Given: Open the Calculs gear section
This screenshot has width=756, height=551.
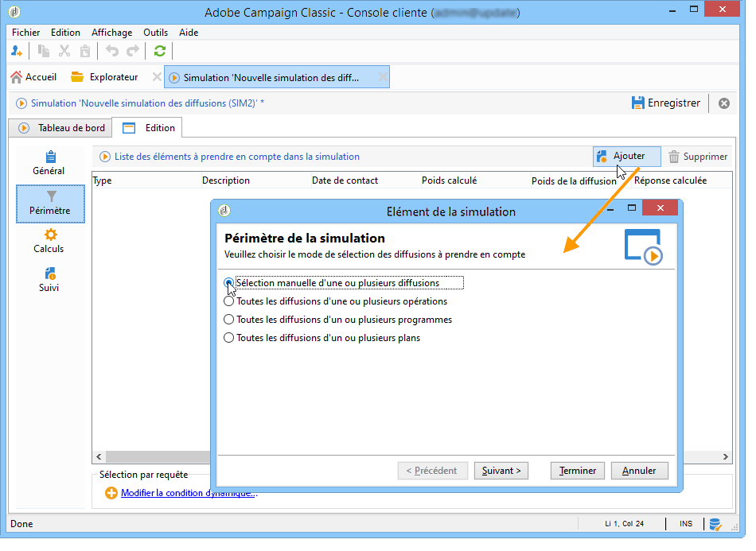Looking at the screenshot, I should coord(49,241).
